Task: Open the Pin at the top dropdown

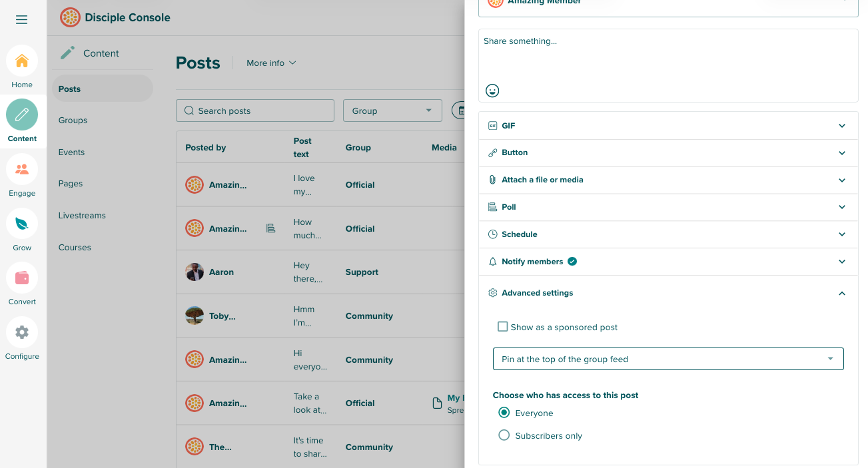Action: point(667,359)
